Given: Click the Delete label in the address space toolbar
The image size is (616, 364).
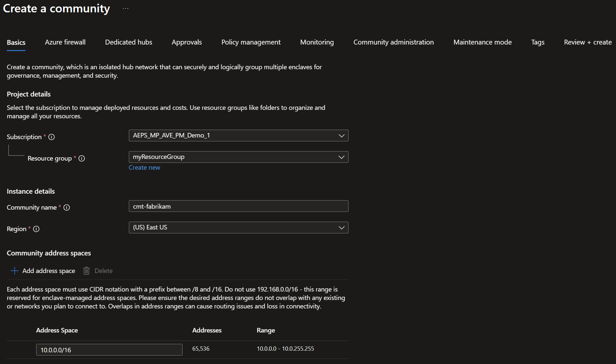Looking at the screenshot, I should pyautogui.click(x=103, y=271).
